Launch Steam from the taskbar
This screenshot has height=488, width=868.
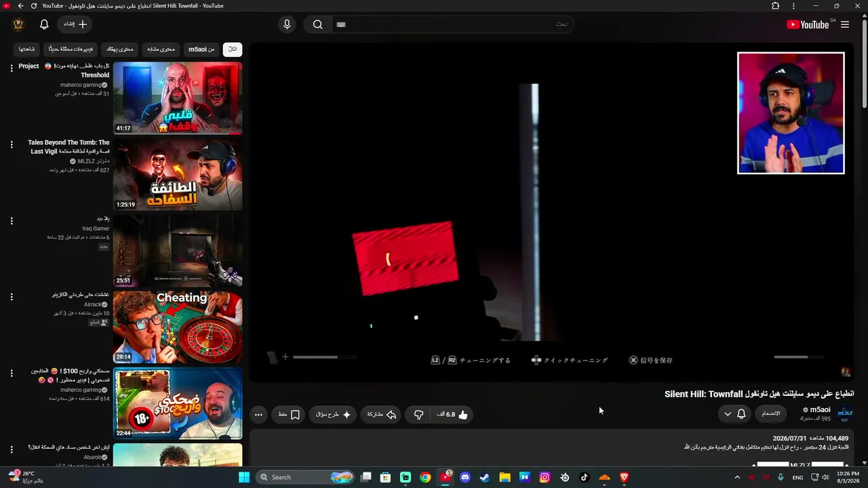tap(485, 477)
